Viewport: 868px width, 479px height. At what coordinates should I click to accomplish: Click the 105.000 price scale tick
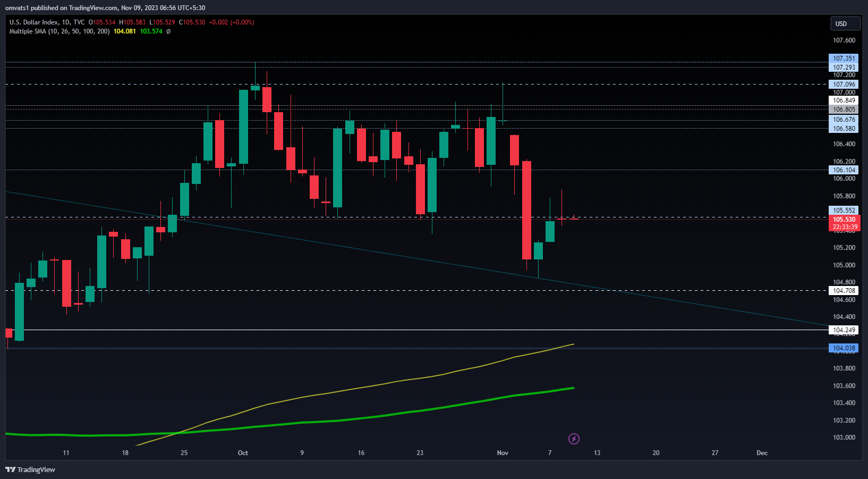click(x=844, y=265)
